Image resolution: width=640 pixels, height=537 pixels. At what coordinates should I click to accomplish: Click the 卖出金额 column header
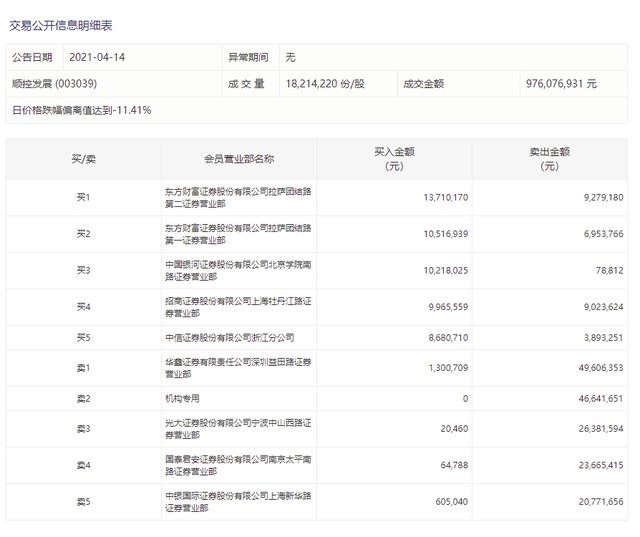(x=549, y=159)
